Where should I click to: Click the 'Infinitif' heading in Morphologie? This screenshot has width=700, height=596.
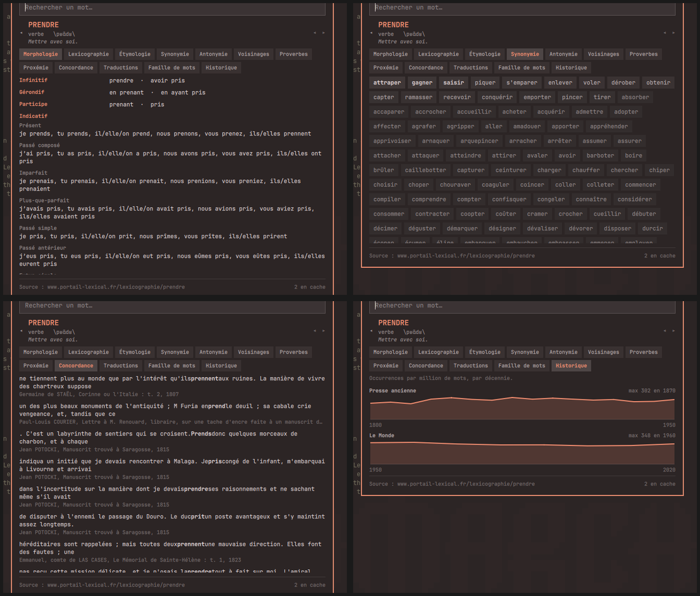(33, 80)
